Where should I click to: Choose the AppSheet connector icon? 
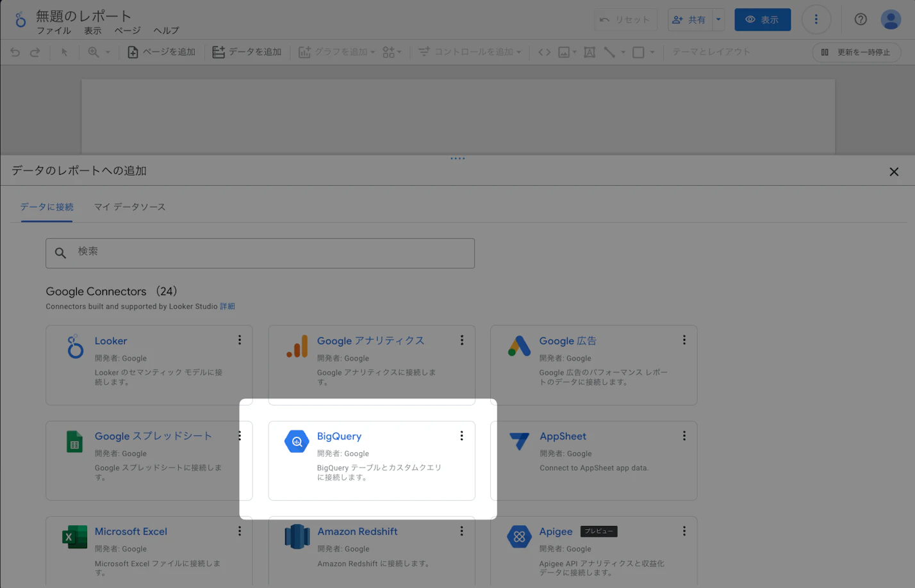(x=519, y=441)
